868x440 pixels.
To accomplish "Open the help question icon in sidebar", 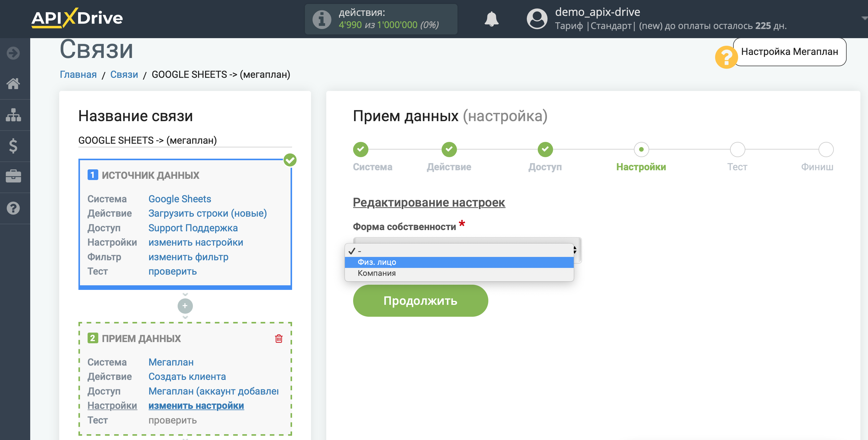I will pos(13,208).
